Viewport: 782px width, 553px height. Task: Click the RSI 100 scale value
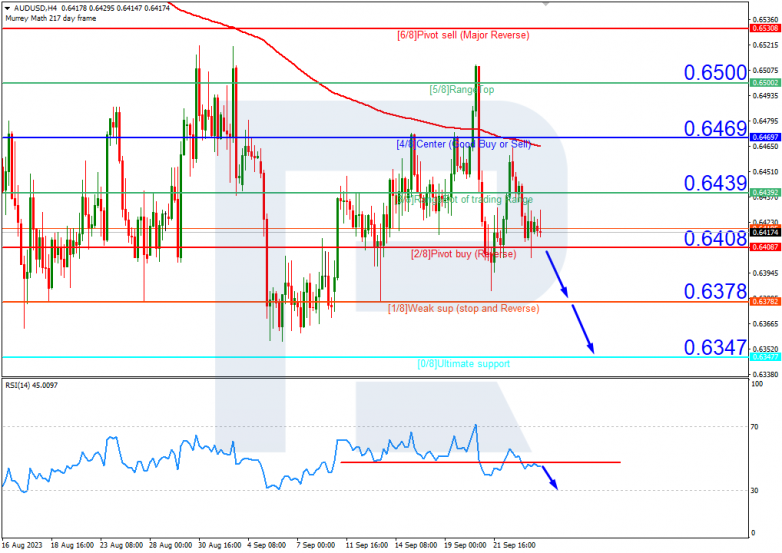[757, 384]
